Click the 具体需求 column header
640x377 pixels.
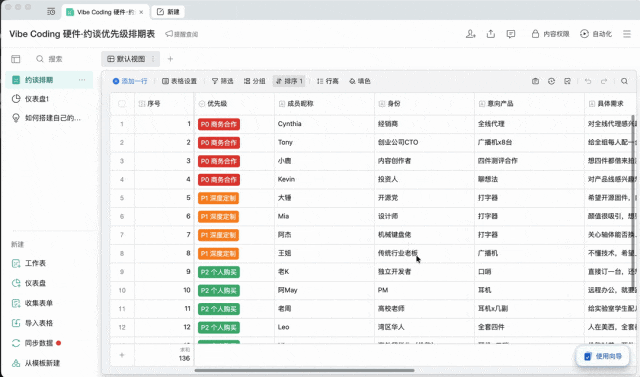(611, 104)
